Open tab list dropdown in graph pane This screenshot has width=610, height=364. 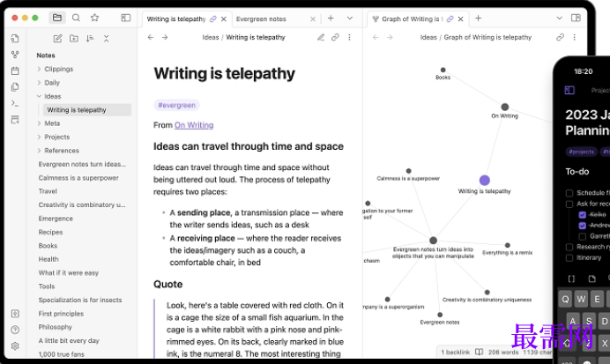[x=559, y=18]
